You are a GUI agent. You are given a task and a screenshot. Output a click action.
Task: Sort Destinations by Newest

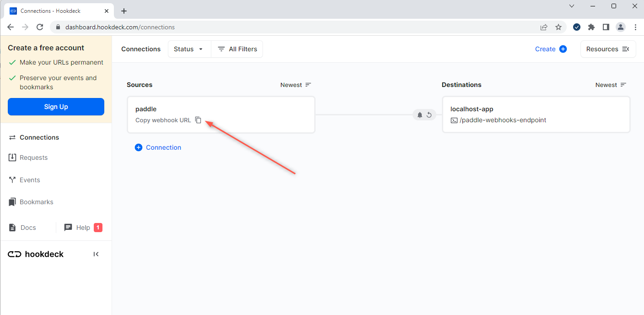click(x=611, y=85)
